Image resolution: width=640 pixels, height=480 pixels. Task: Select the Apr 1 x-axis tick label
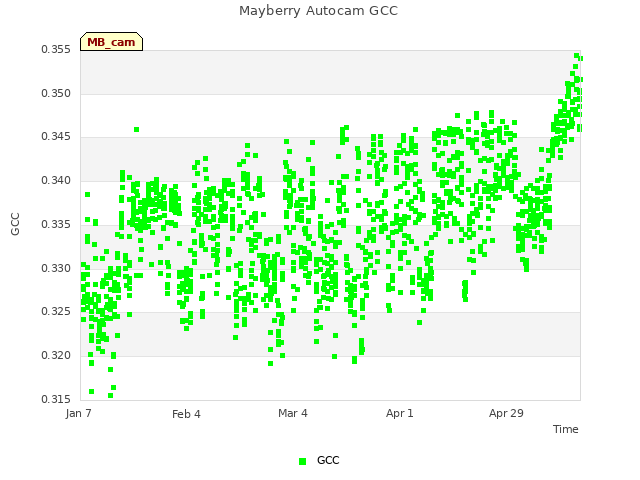(x=400, y=413)
